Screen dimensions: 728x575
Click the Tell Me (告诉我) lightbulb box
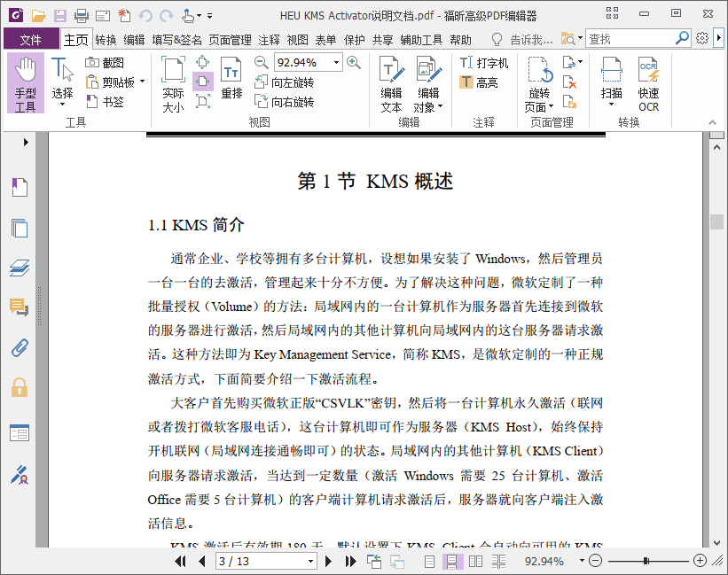[523, 39]
